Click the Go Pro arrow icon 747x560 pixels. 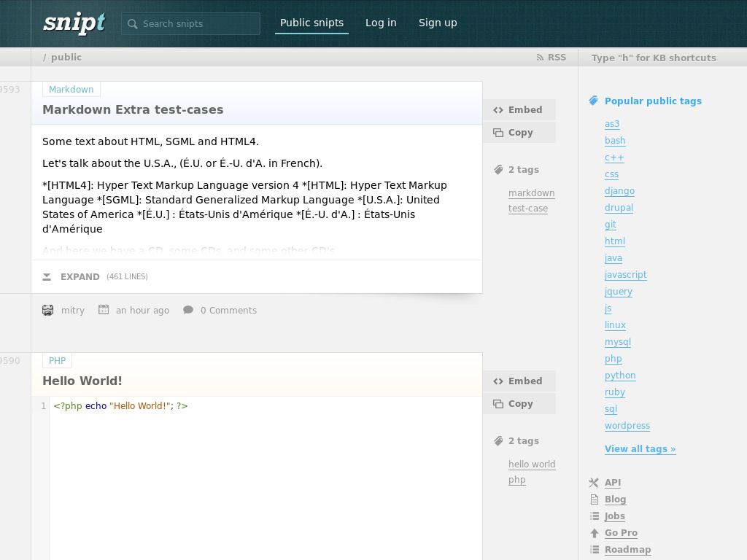tap(595, 533)
